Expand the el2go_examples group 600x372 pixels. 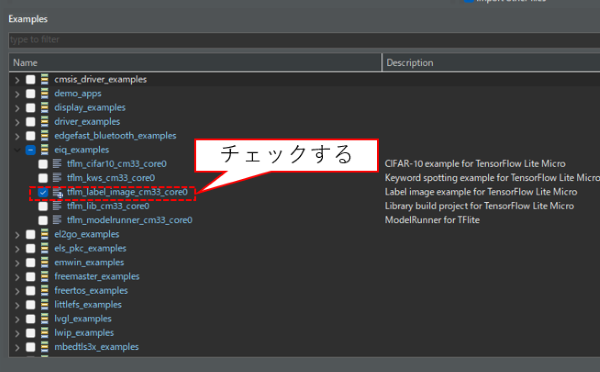pos(17,234)
